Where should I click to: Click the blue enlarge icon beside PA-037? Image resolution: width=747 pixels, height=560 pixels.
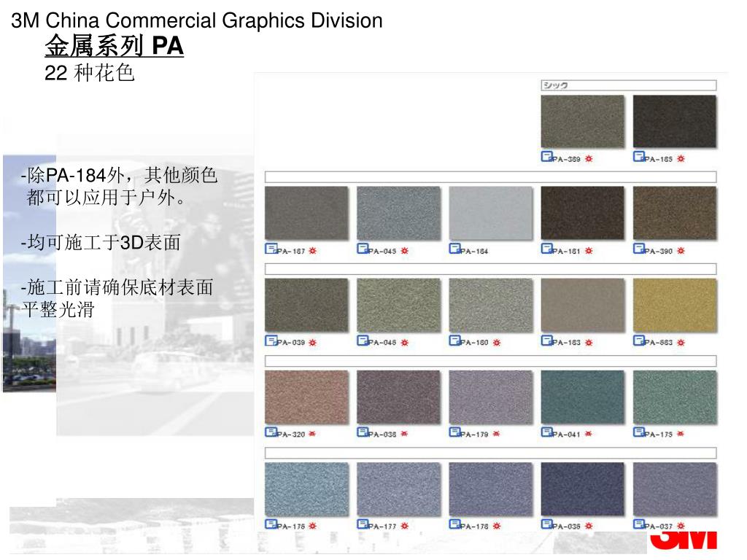pyautogui.click(x=639, y=524)
